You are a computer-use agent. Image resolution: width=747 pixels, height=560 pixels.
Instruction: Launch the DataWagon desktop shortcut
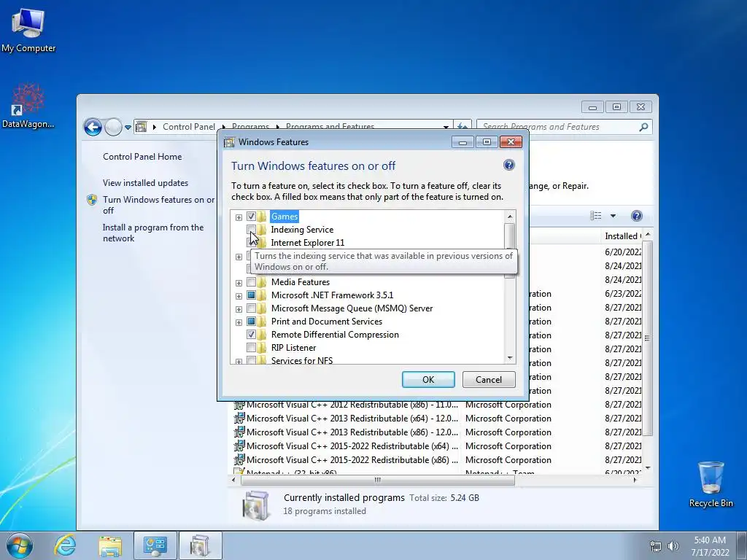[28, 106]
